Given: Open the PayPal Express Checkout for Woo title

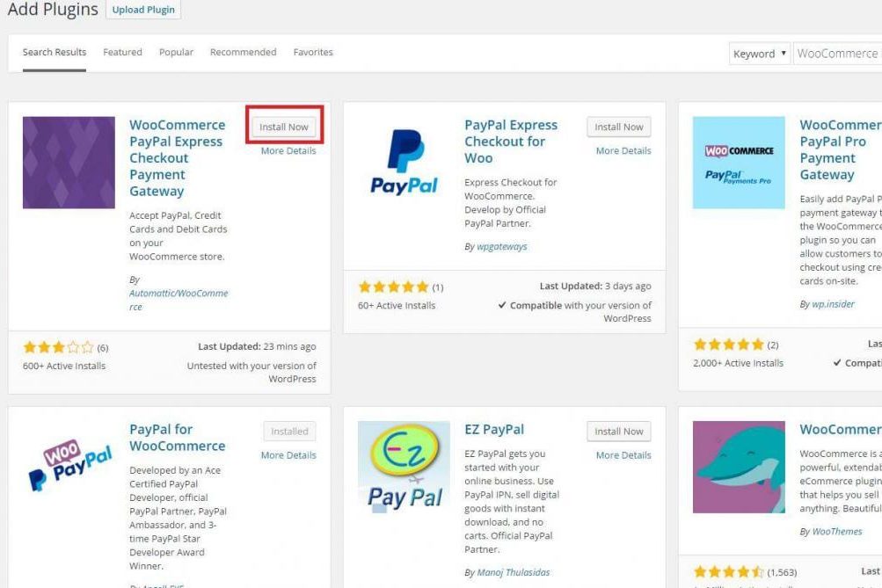Looking at the screenshot, I should point(511,142).
